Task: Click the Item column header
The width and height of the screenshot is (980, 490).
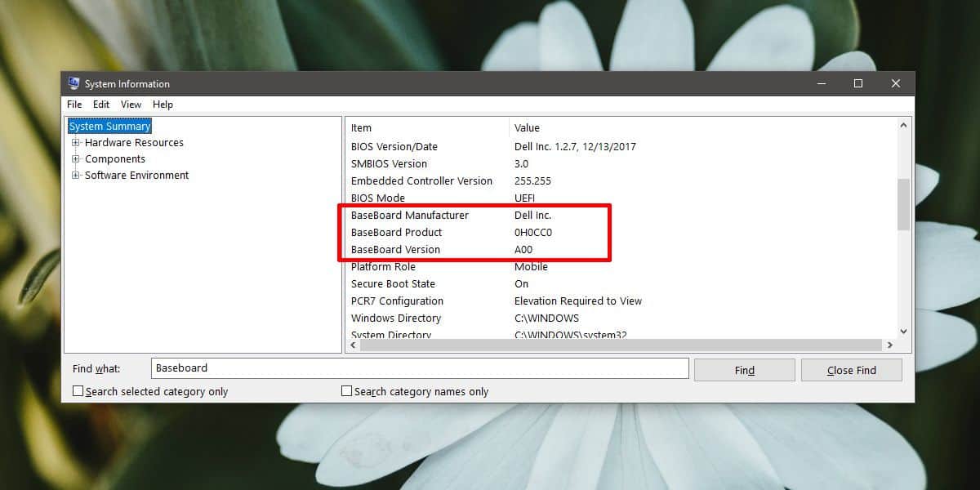Action: (427, 127)
